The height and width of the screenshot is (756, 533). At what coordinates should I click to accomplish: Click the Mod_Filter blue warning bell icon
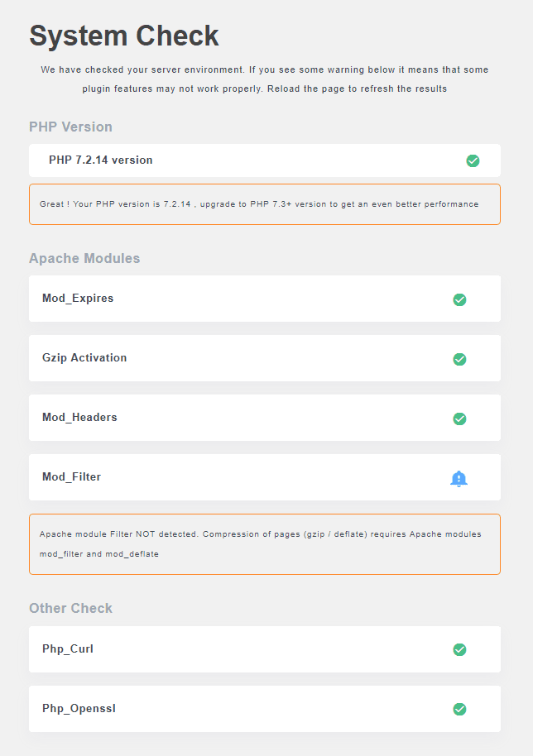point(459,478)
